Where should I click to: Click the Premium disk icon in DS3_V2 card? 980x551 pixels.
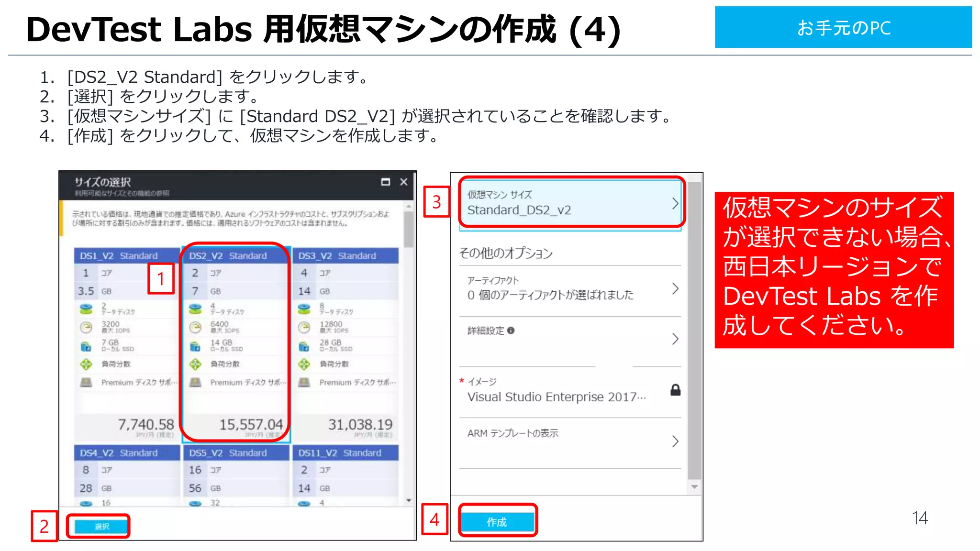(x=304, y=382)
